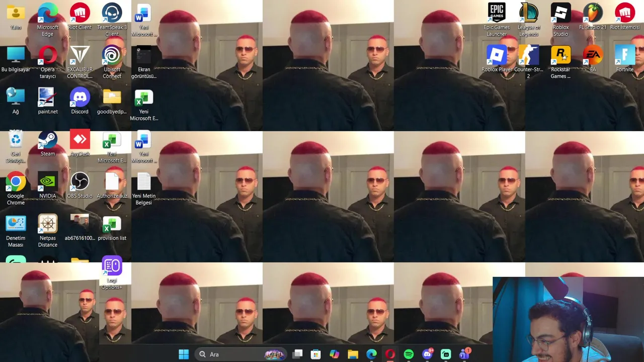Open the goodbyedp folder
Screen dimensions: 644x362
[x=112, y=101]
